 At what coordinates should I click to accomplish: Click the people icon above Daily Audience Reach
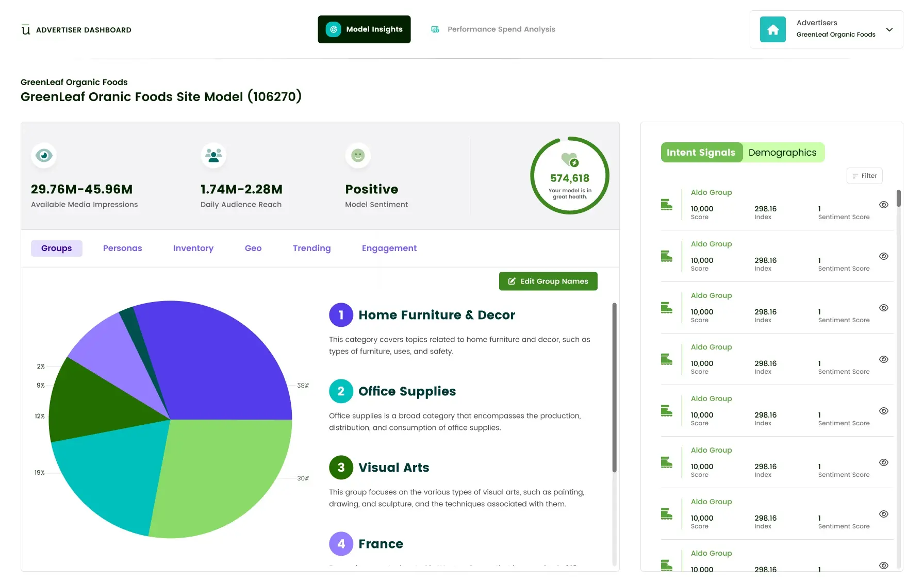pyautogui.click(x=213, y=155)
